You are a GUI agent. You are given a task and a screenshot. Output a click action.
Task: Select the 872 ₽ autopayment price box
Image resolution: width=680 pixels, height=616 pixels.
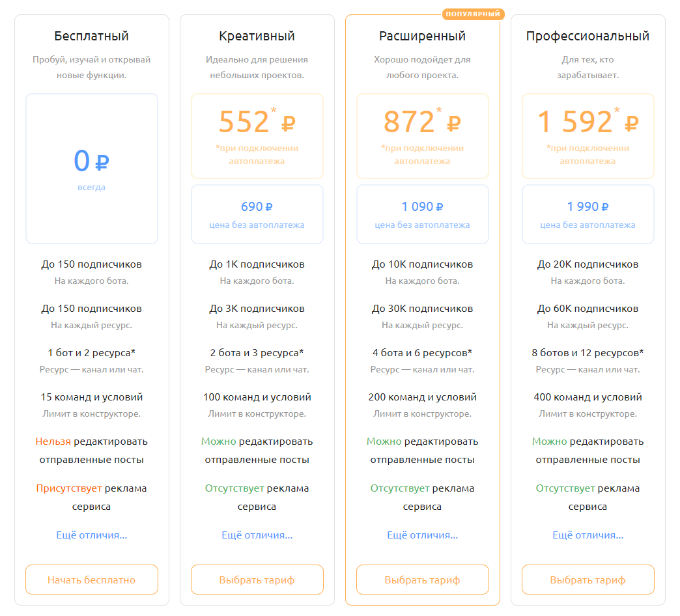[423, 136]
